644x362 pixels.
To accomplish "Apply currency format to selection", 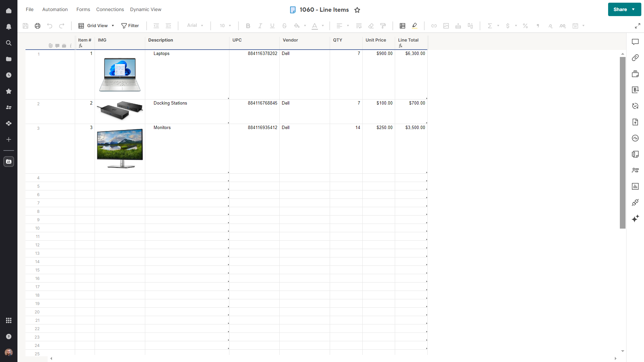I will click(x=508, y=26).
